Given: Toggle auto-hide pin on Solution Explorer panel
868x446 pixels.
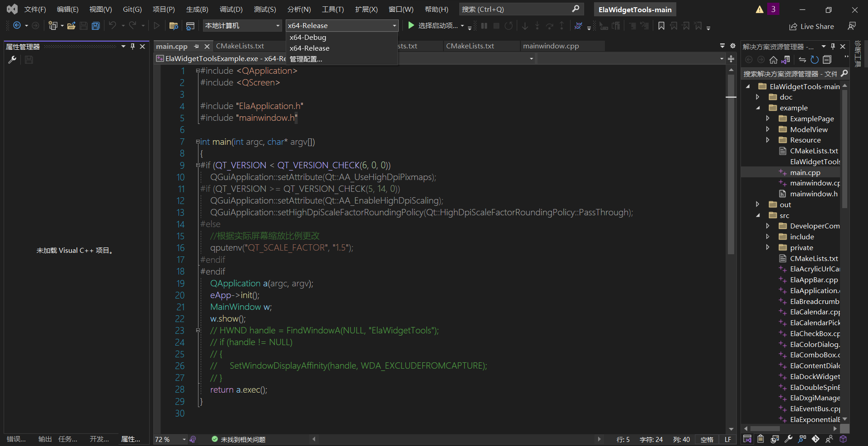Looking at the screenshot, I should 833,46.
